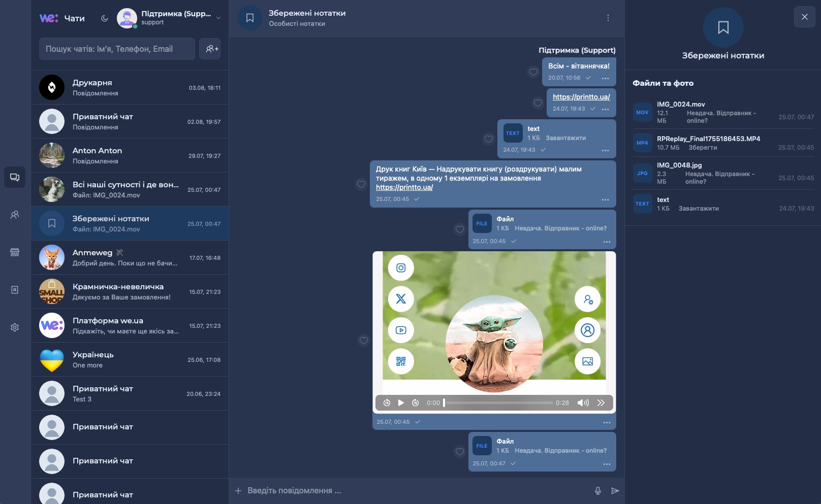821x504 pixels.
Task: Focus the chat search input field
Action: pyautogui.click(x=117, y=49)
